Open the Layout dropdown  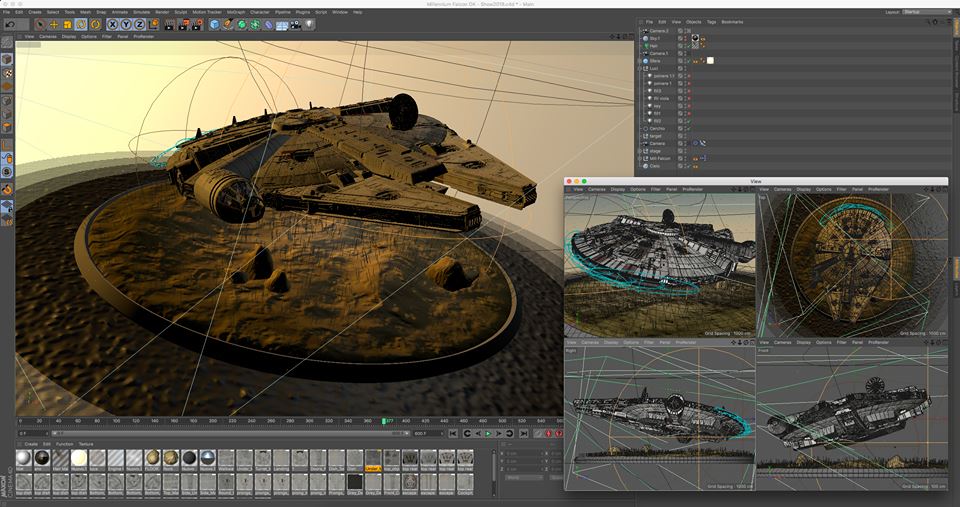tap(925, 12)
